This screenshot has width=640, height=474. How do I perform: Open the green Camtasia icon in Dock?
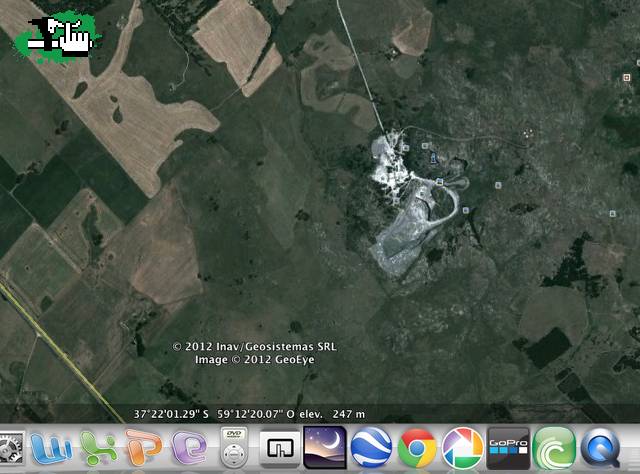(x=554, y=448)
